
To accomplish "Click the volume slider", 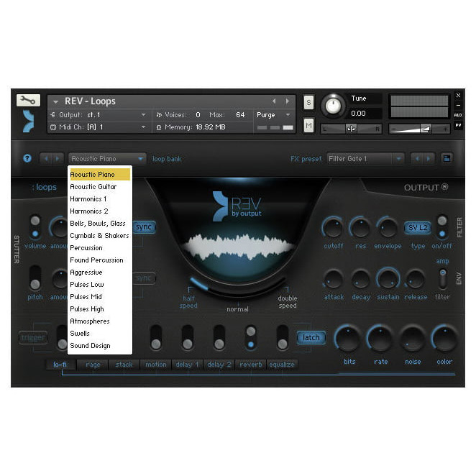I will (x=419, y=129).
